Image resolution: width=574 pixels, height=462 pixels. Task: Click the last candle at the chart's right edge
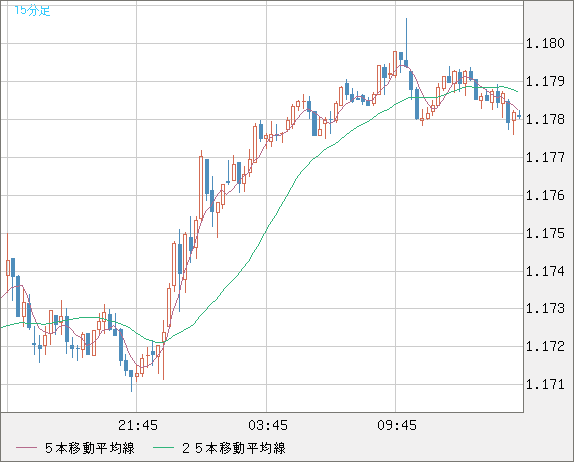click(x=519, y=115)
